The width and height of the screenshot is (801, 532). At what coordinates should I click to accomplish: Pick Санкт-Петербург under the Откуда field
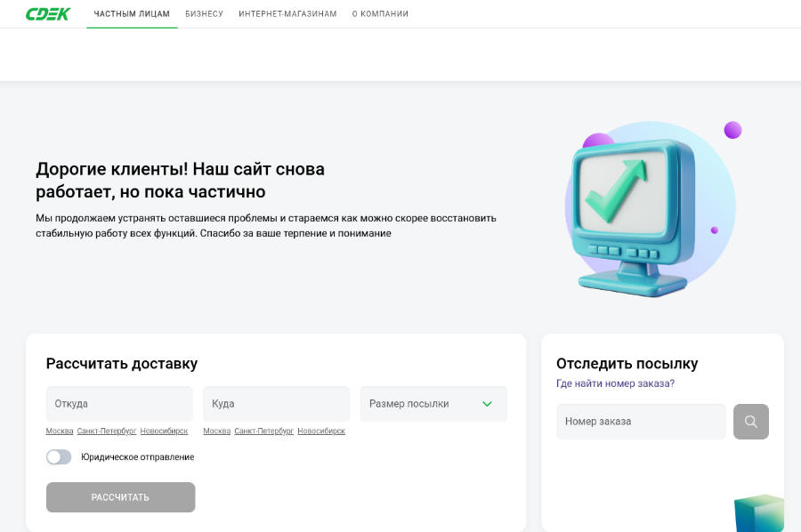click(107, 431)
